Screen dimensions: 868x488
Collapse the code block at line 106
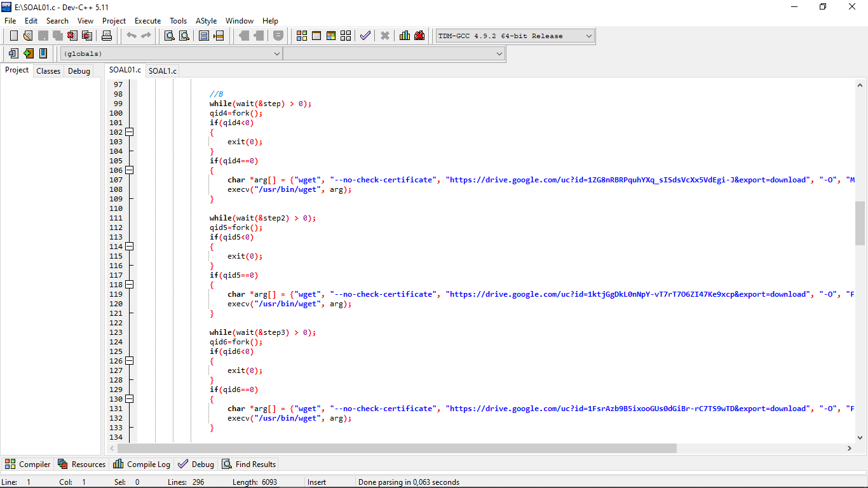click(129, 170)
